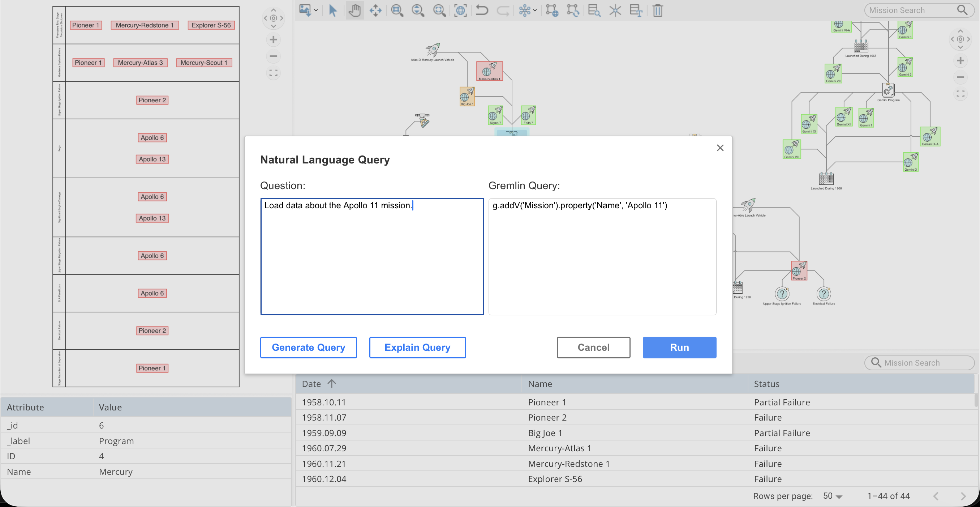This screenshot has height=507, width=980.
Task: Click the Run button
Action: (679, 347)
